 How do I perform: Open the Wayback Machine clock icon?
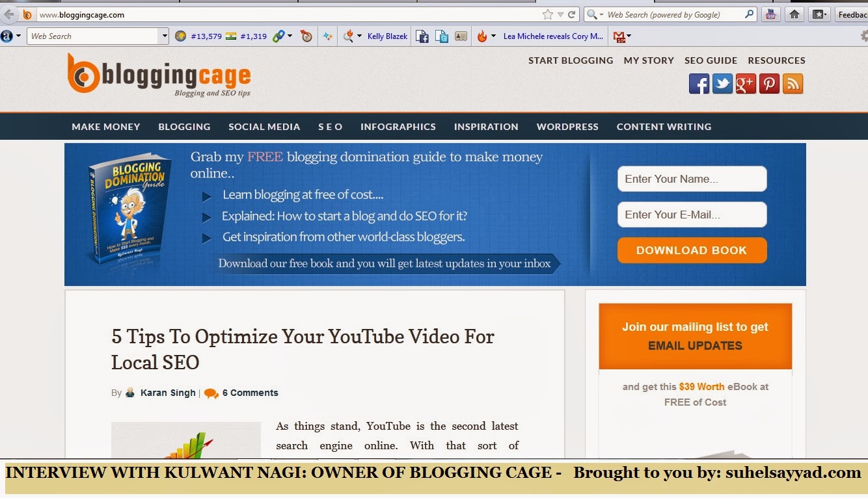[306, 36]
